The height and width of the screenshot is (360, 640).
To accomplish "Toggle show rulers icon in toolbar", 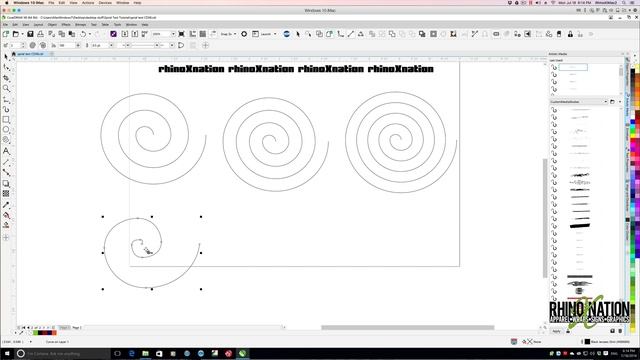I will pos(193,34).
